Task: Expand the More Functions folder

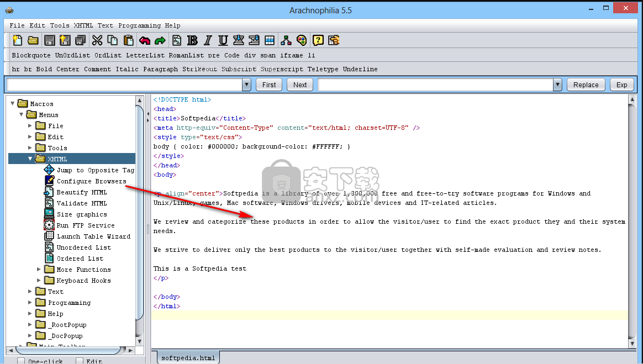Action: [x=39, y=270]
